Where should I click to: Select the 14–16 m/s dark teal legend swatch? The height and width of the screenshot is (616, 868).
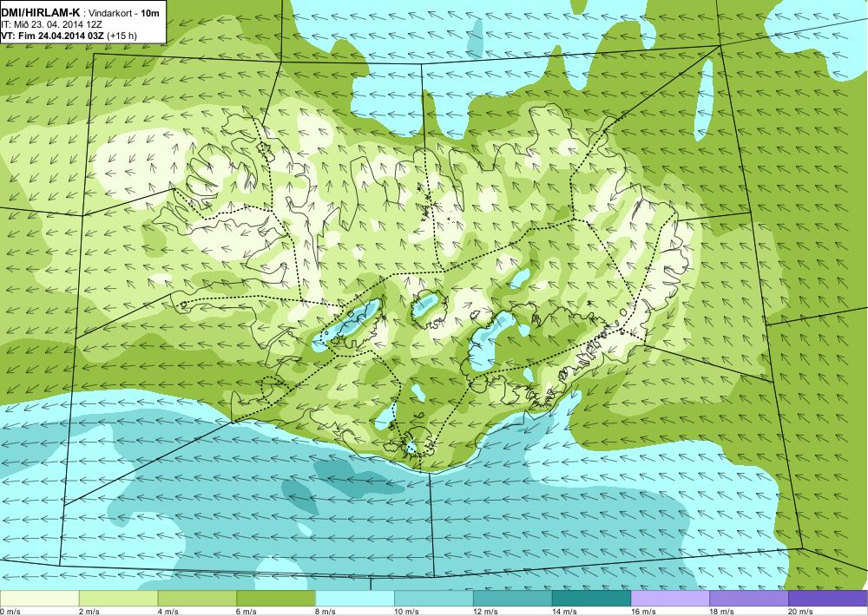[x=592, y=599]
